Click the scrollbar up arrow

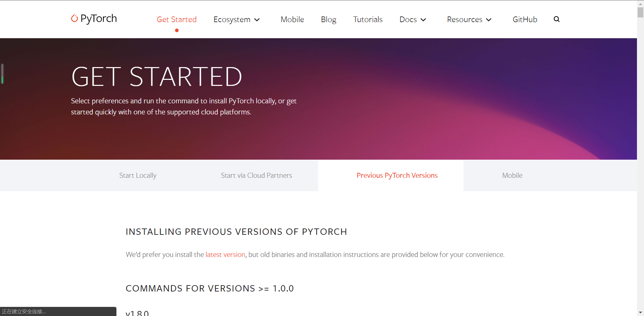tap(640, 4)
